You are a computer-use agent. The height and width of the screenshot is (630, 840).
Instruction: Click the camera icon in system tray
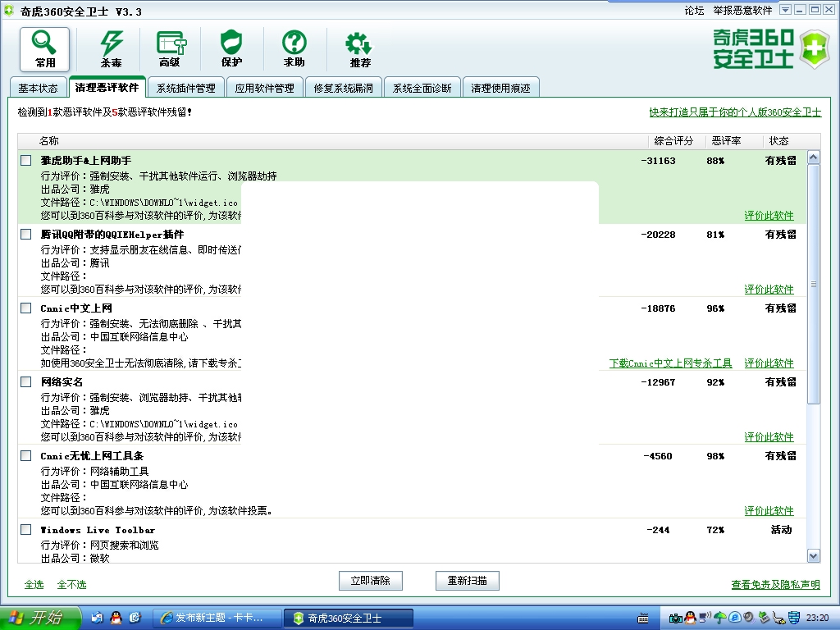676,619
